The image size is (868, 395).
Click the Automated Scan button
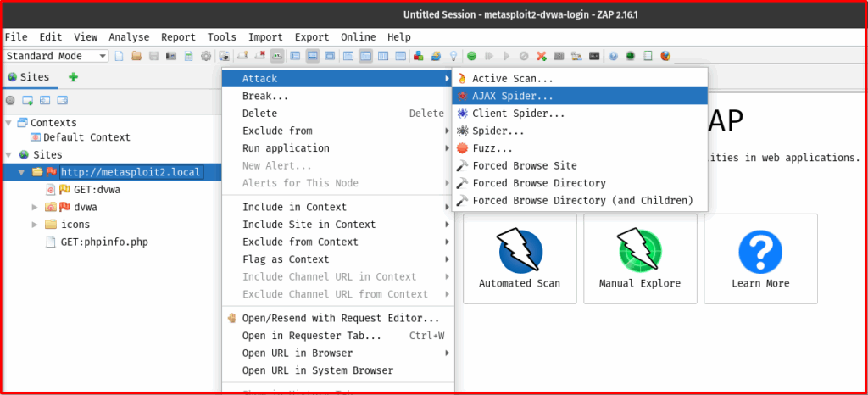pos(520,259)
